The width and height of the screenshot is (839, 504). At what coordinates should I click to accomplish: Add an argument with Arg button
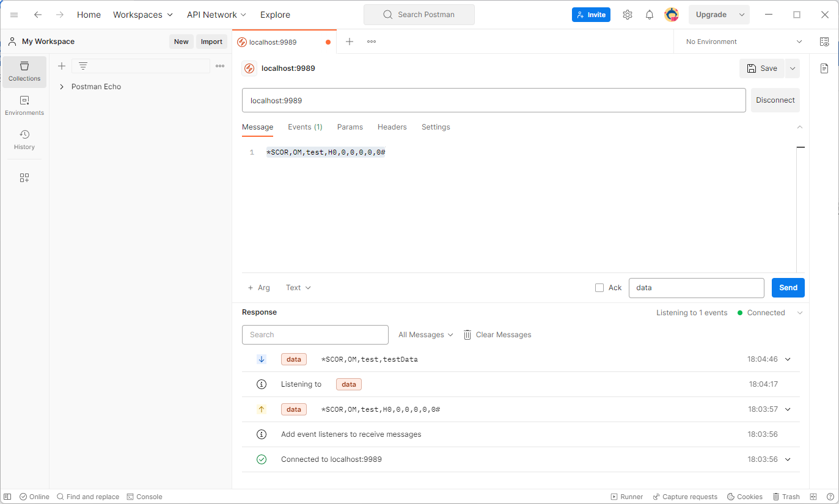258,288
